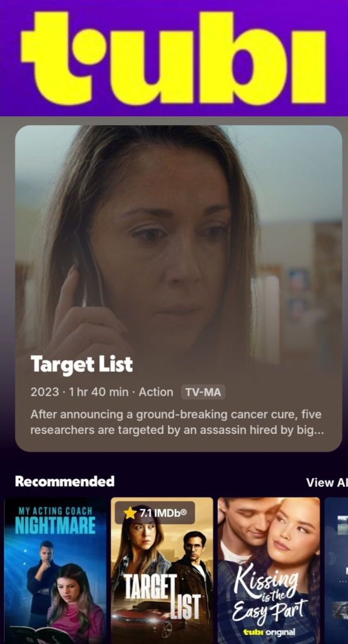This screenshot has width=348, height=644.
Task: Click the yellow star in IMDb badge
Action: coord(130,513)
